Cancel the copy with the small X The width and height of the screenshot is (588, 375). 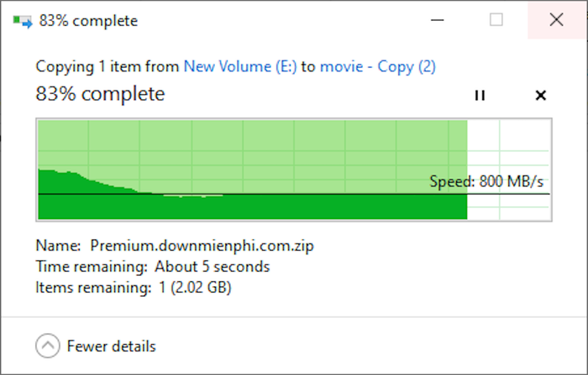[540, 95]
